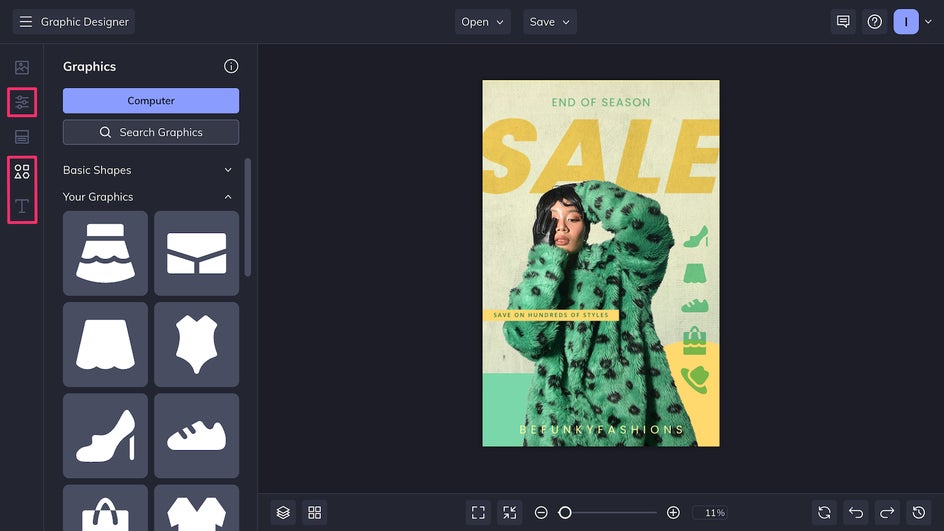Open the Image Manager sidebar tab
This screenshot has width=944, height=531.
(x=22, y=67)
